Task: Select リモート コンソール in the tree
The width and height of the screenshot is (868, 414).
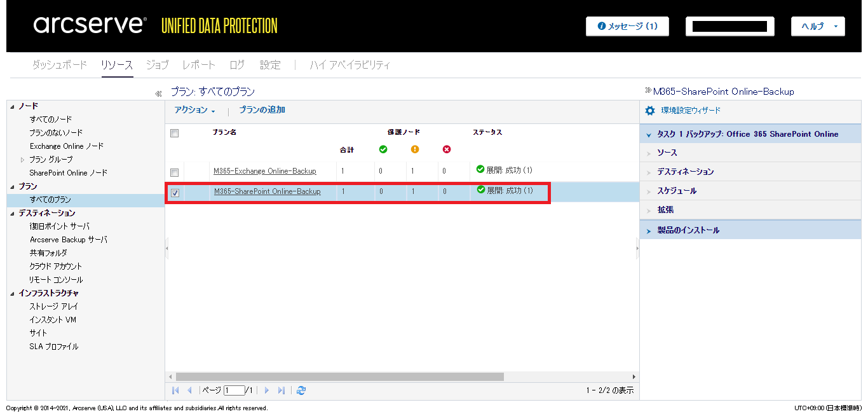Action: (56, 280)
